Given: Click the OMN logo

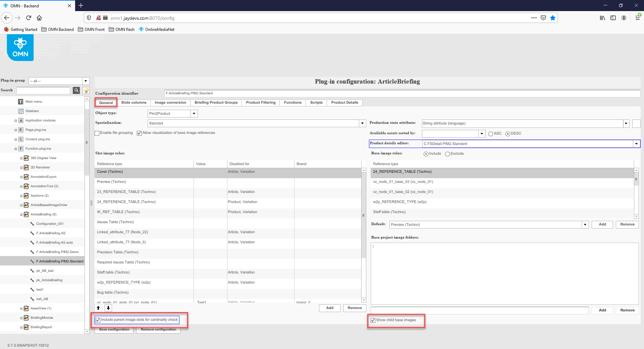Looking at the screenshot, I should [20, 48].
